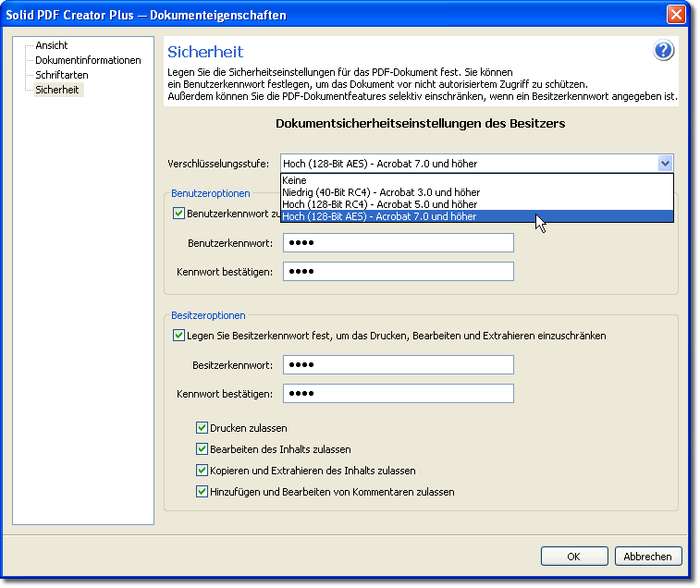Disable the Besitzerkennwort restriction checkbox
The height and width of the screenshot is (588, 700).
pyautogui.click(x=178, y=336)
